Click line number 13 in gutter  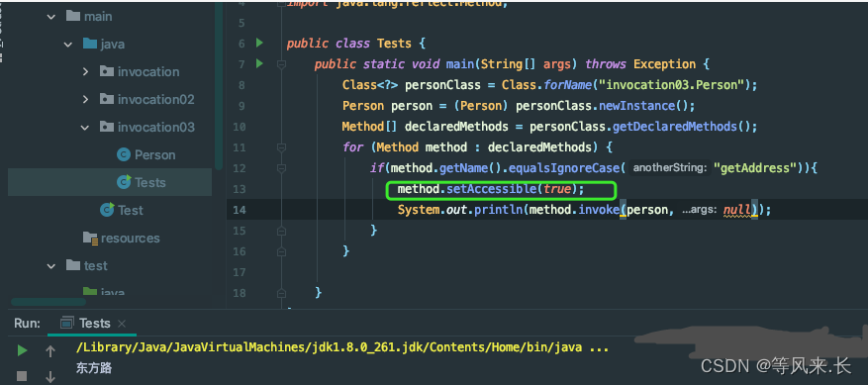[x=239, y=189]
